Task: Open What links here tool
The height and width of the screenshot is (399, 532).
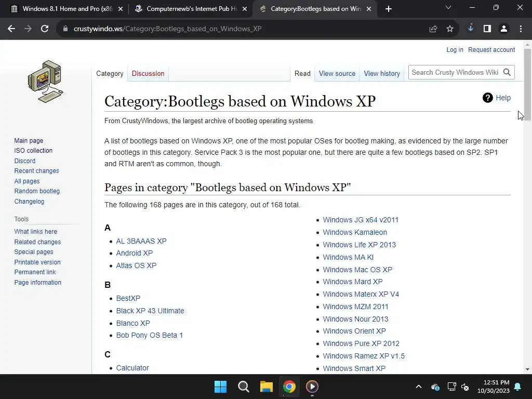Action: coord(36,231)
